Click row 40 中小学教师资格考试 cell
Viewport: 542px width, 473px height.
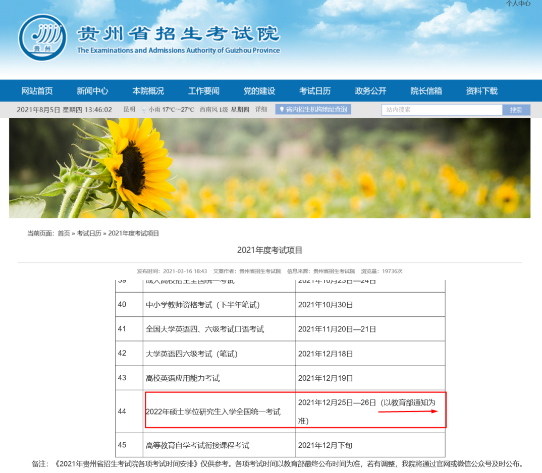pos(219,305)
